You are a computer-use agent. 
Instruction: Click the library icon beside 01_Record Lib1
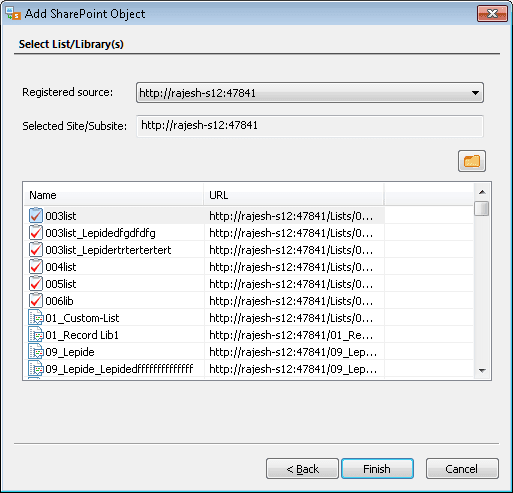36,335
